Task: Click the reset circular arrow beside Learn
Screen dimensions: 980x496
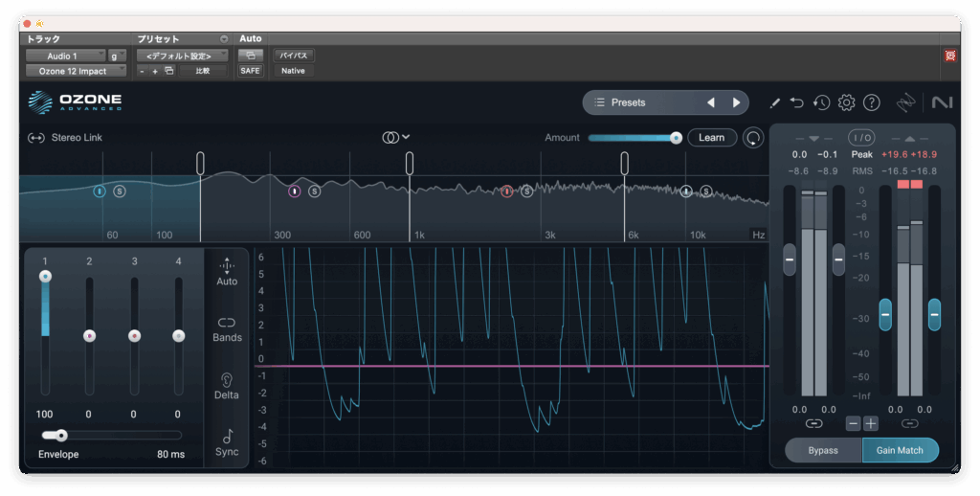Action: [x=754, y=138]
